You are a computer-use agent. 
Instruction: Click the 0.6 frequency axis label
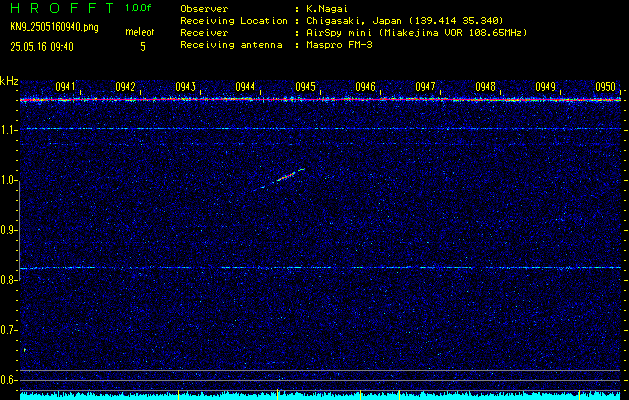coord(8,380)
